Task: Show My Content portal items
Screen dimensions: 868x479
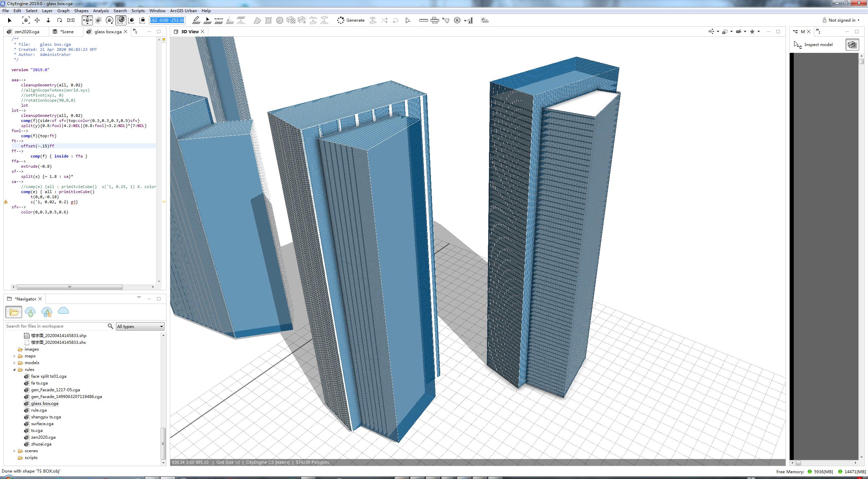Action: click(x=30, y=312)
